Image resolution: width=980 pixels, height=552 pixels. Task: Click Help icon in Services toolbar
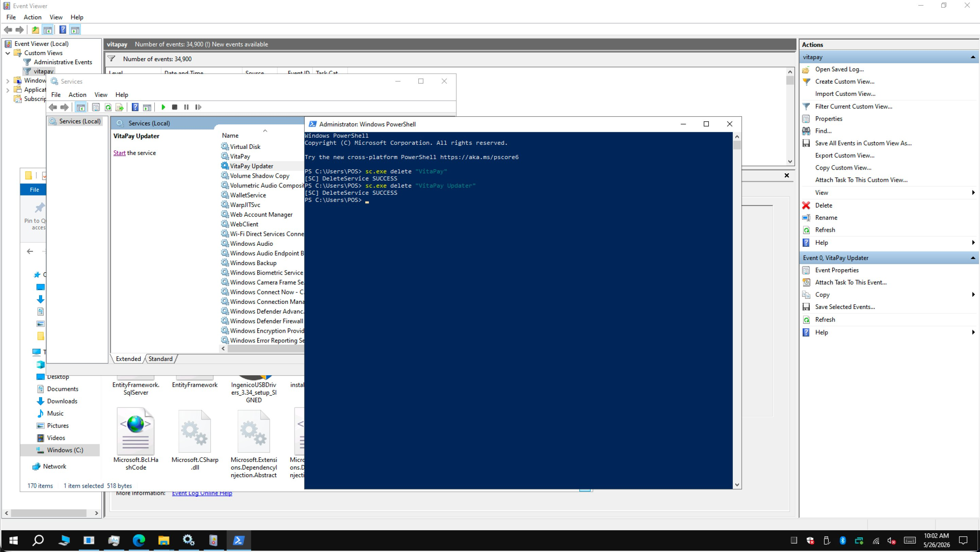tap(135, 107)
